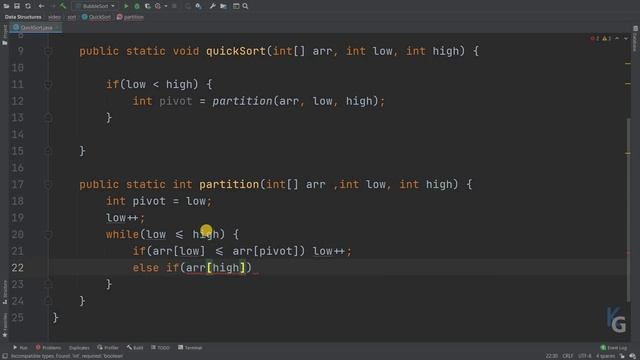
Task: Click Data Structures breadcrumb
Action: click(x=23, y=17)
